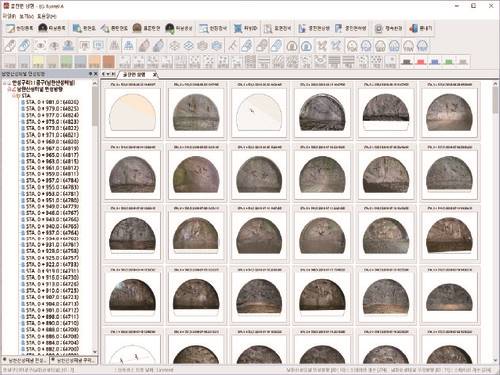Switch to the first bottom tab of tree panel

pos(25,360)
